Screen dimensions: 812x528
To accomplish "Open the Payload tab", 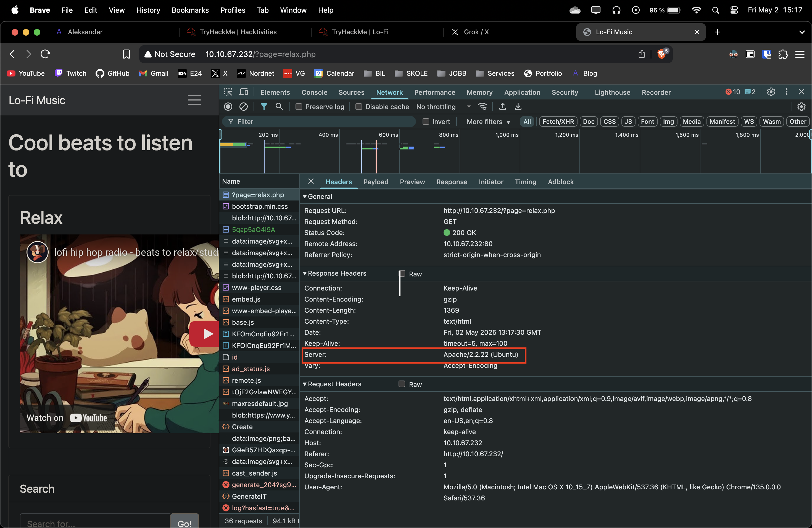I will 376,182.
